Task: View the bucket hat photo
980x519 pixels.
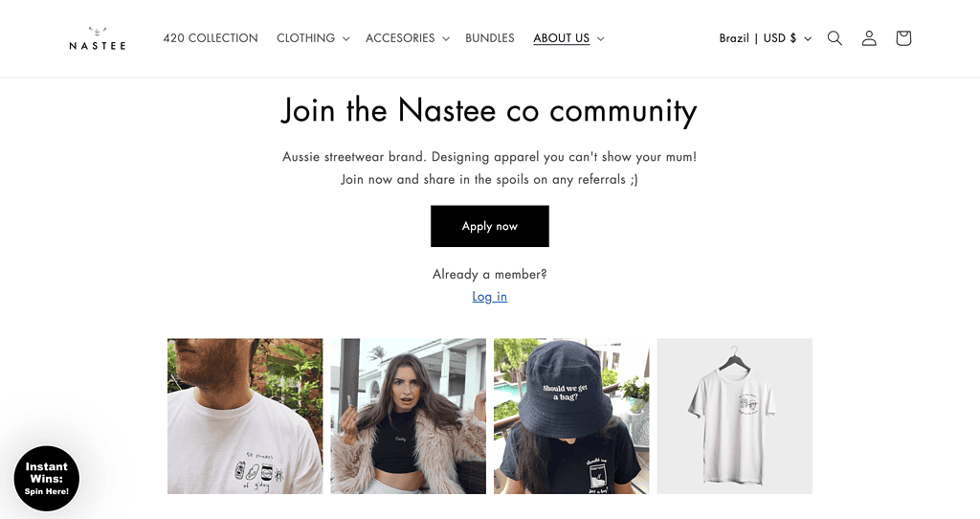Action: point(571,417)
